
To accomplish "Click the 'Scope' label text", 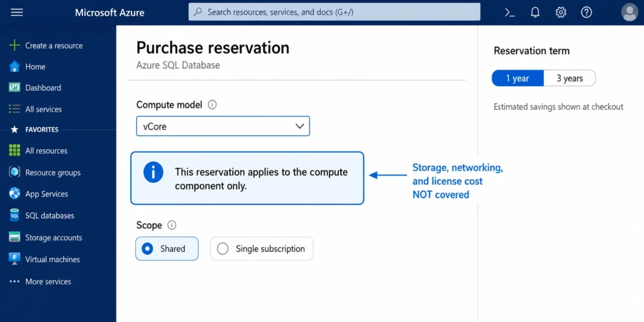I will [149, 226].
